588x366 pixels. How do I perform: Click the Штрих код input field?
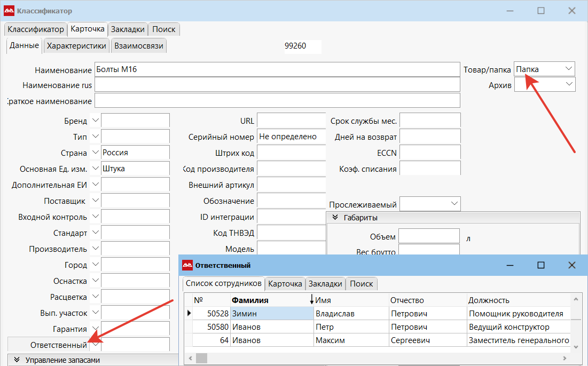[x=291, y=153]
